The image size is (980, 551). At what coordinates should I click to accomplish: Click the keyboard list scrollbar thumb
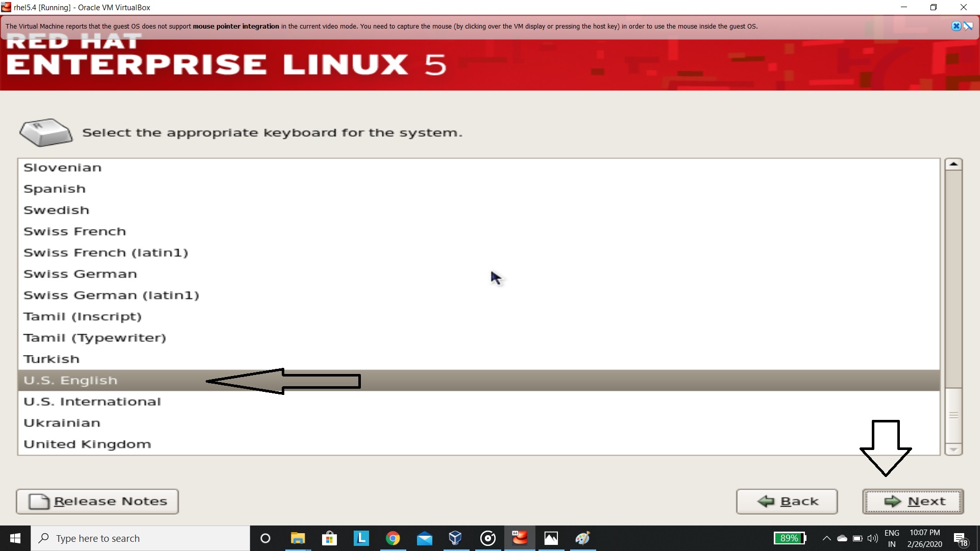click(x=953, y=415)
